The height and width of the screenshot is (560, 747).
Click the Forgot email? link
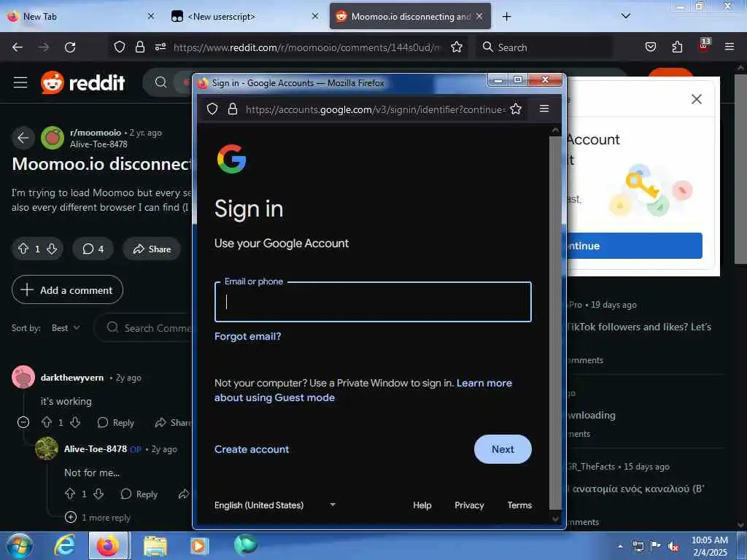[248, 336]
